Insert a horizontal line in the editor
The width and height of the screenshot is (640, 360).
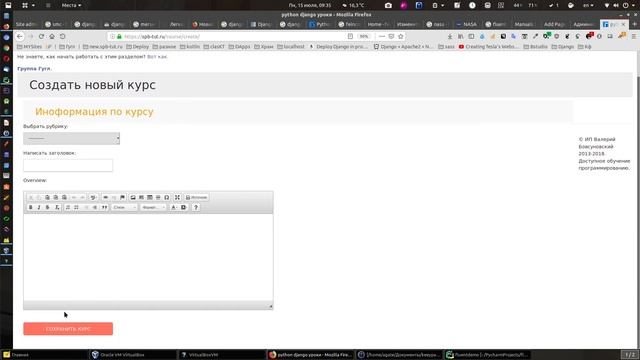tap(158, 198)
